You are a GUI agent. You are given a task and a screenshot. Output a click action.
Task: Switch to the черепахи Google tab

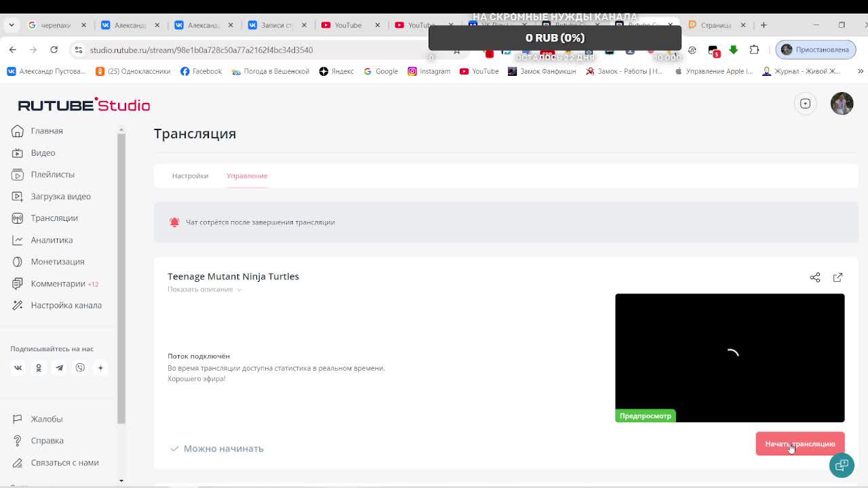pos(56,25)
